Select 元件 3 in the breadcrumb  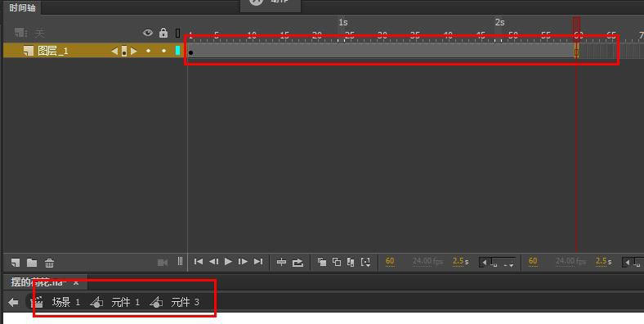(x=185, y=303)
